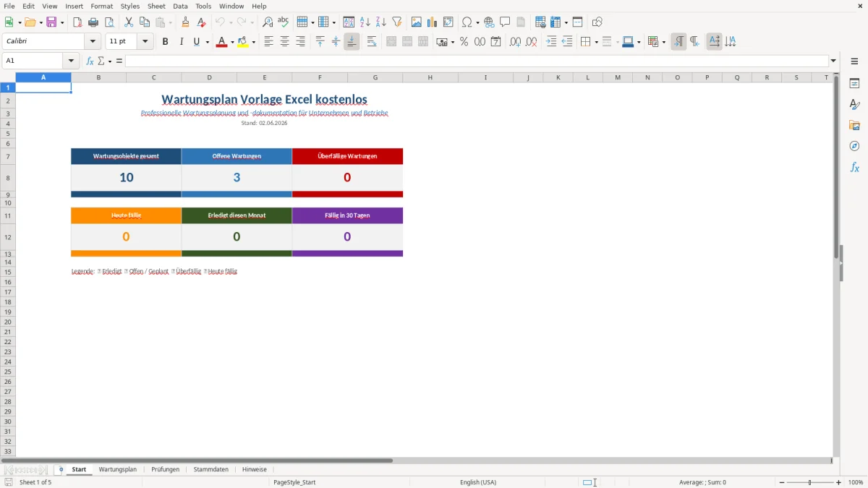This screenshot has height=488, width=868.
Task: Expand the Font Size dropdown
Action: tap(145, 42)
